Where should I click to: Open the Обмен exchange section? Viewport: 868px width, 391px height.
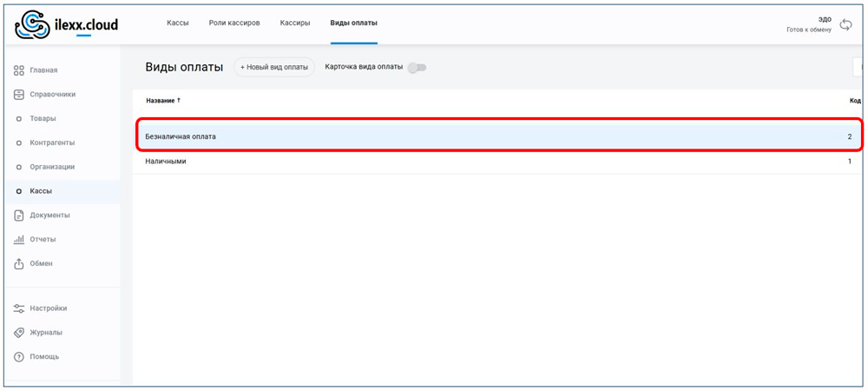tap(41, 263)
